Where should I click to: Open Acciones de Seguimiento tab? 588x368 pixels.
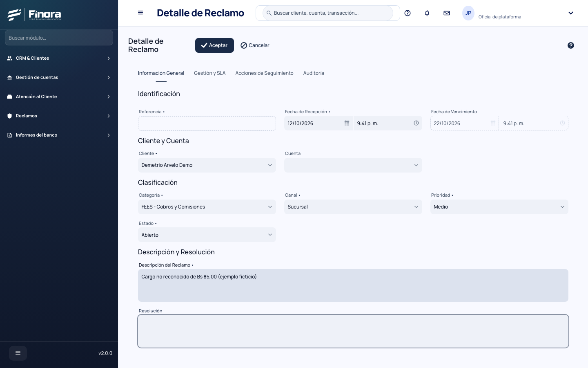click(264, 73)
